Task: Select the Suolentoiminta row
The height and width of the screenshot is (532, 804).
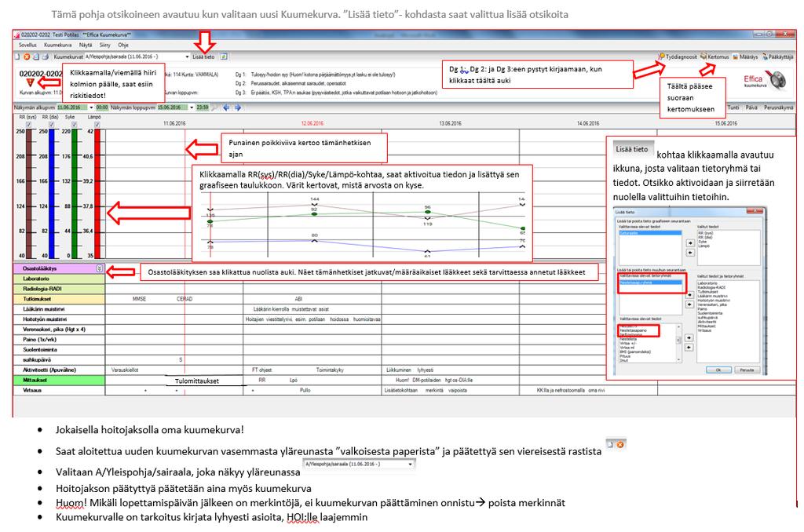Action: (x=59, y=349)
